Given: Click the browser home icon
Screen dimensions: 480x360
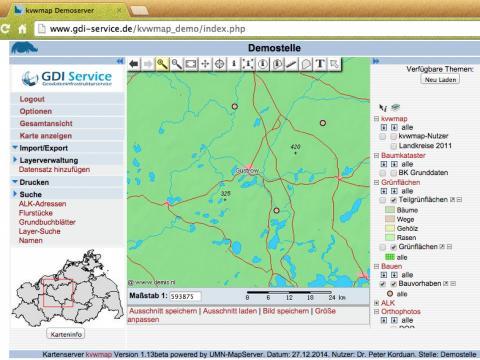Looking at the screenshot, I should (x=22, y=29).
